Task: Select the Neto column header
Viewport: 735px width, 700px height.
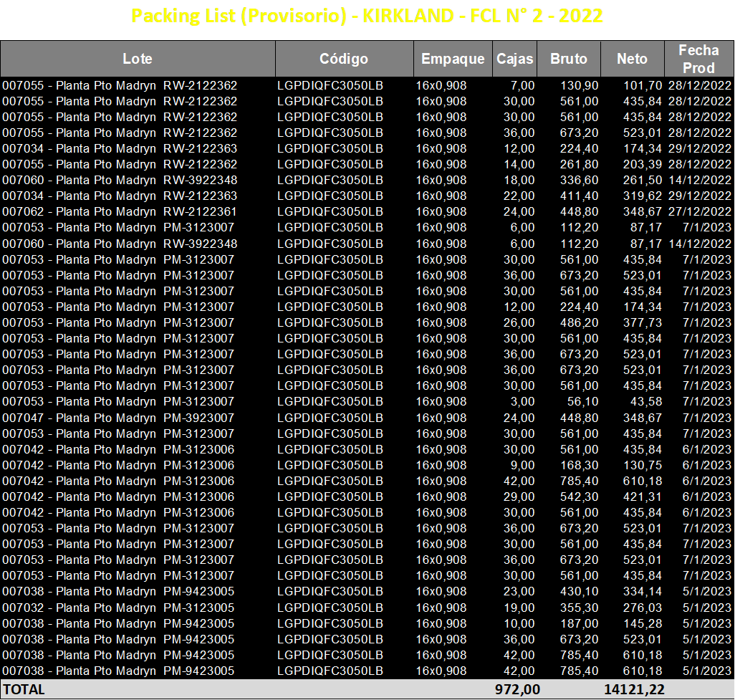Action: (x=633, y=59)
